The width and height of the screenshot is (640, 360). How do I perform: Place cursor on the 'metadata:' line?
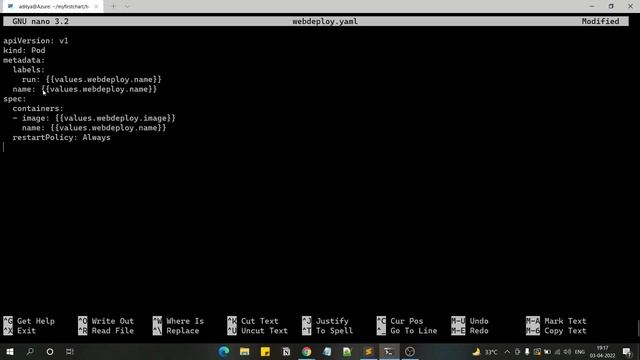24,60
